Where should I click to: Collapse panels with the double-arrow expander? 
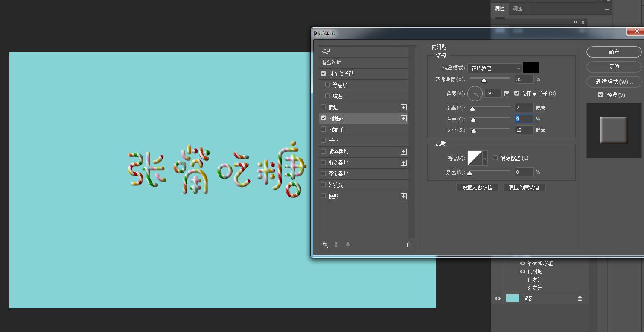[x=575, y=22]
